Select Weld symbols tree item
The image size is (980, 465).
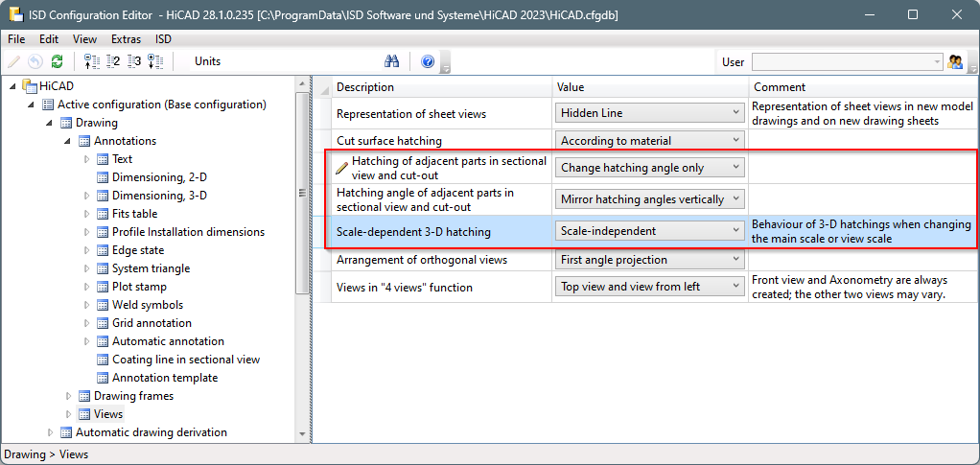click(148, 304)
